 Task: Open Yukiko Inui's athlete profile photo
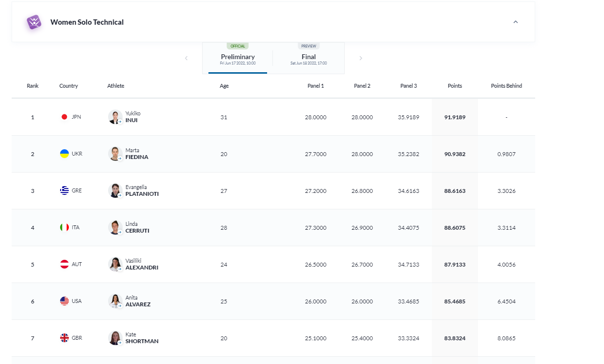pyautogui.click(x=115, y=117)
